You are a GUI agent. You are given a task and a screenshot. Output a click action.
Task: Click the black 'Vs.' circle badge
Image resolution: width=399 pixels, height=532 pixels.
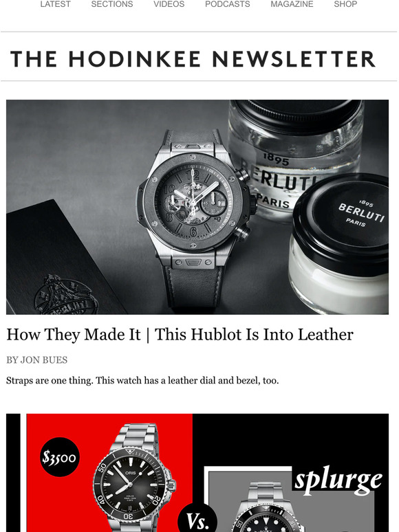point(197,518)
